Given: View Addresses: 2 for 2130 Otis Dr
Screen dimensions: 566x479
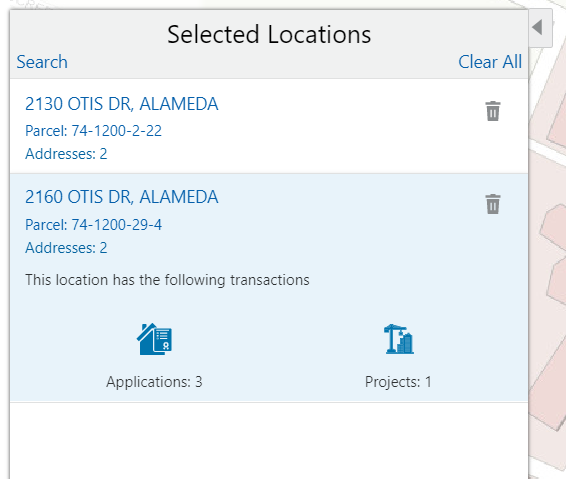Looking at the screenshot, I should [66, 154].
